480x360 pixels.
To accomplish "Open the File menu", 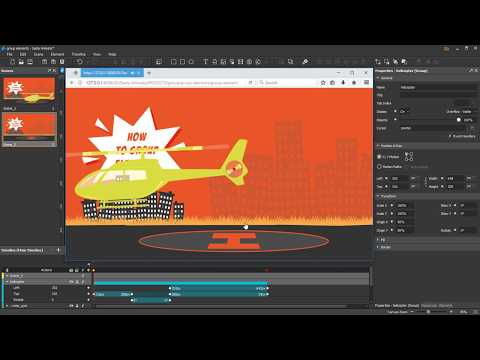I will (x=9, y=54).
